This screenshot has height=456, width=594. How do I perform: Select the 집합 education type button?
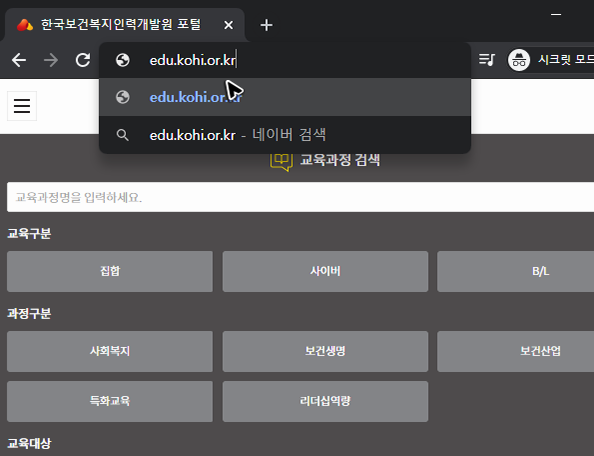click(x=110, y=271)
